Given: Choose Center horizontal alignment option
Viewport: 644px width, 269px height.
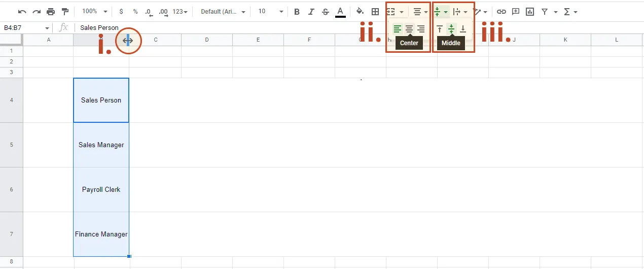Looking at the screenshot, I should 409,29.
